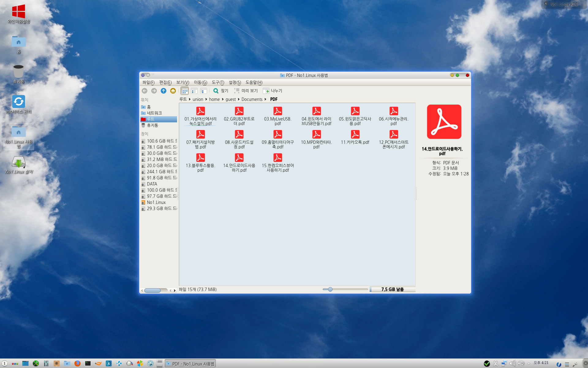
Task: Select 11.카카오톡.pdf file
Action: [x=355, y=137]
